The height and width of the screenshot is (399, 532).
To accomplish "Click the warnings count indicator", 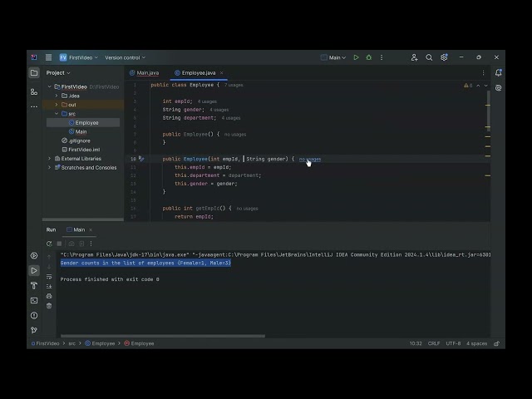I will [468, 86].
